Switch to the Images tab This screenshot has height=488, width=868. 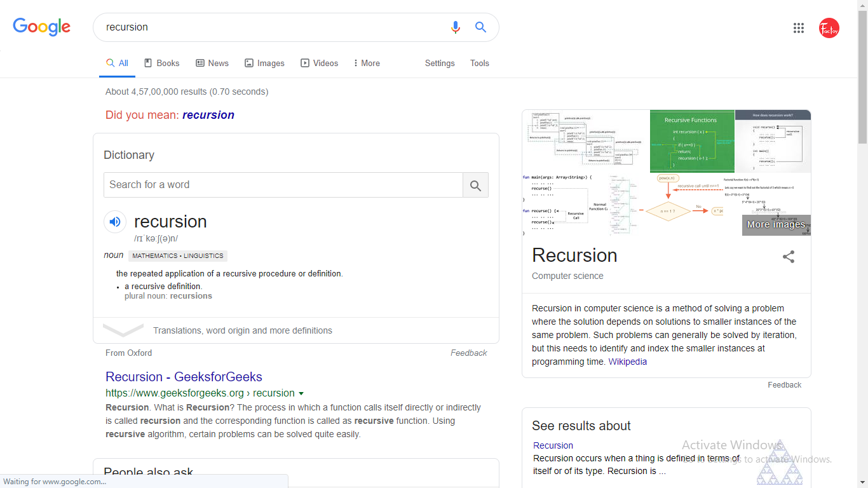click(264, 64)
